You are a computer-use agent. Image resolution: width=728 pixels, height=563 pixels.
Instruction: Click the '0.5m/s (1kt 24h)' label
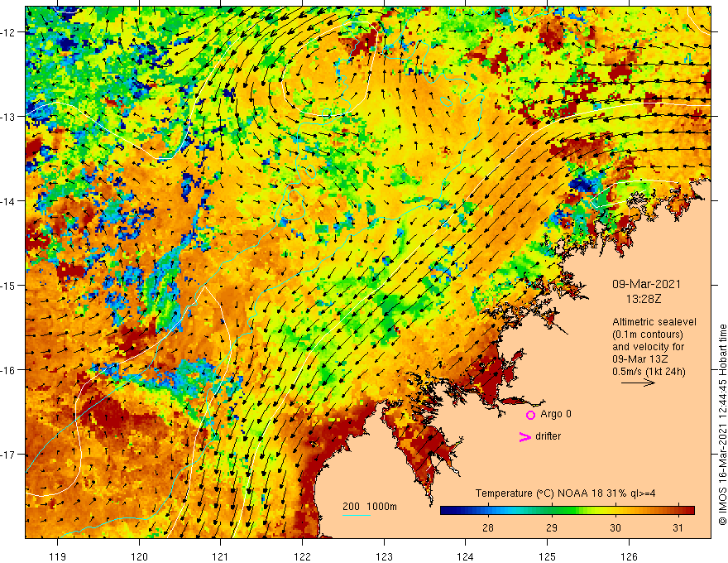tap(649, 371)
